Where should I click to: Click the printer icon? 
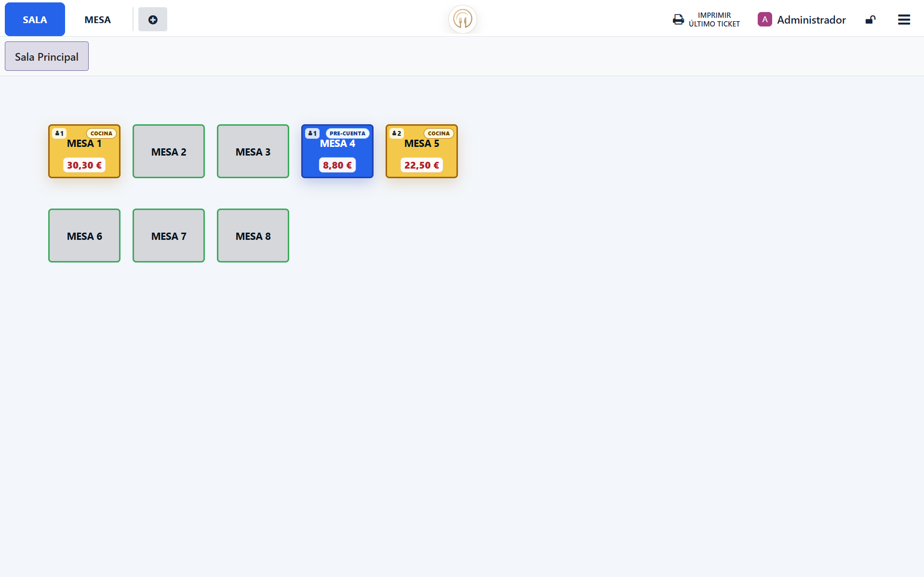pos(678,20)
